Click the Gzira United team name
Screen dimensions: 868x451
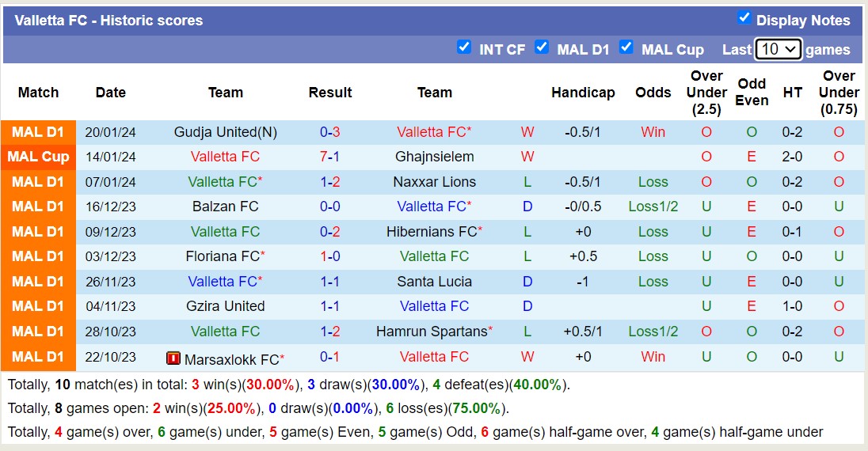pyautogui.click(x=226, y=306)
